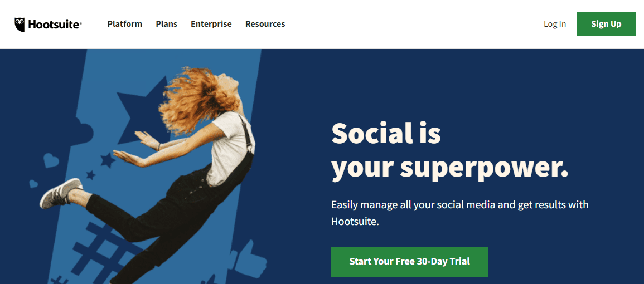Start Your Free 30-Day Trial
644x284 pixels.
coord(409,261)
